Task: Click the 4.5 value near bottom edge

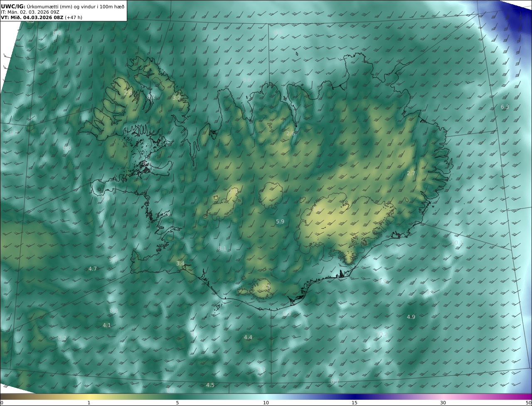Action: pos(210,385)
